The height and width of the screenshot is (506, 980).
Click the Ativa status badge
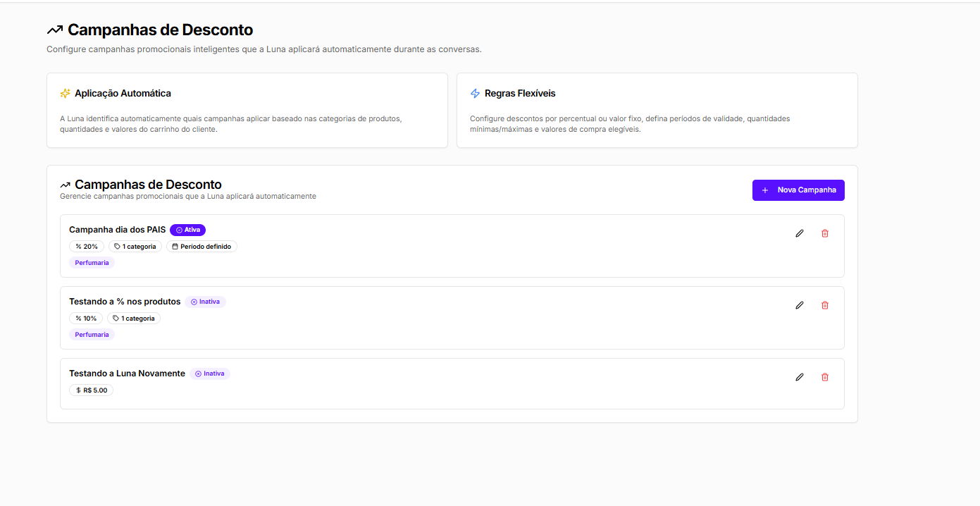tap(187, 230)
